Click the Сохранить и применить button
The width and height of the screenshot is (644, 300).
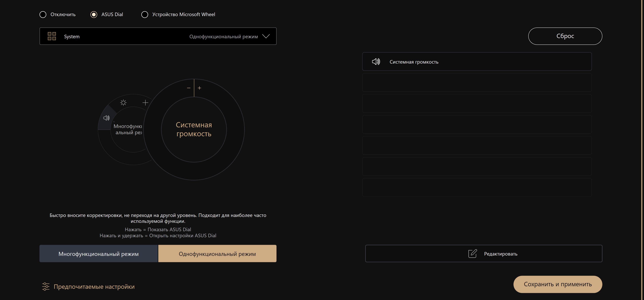pyautogui.click(x=557, y=284)
